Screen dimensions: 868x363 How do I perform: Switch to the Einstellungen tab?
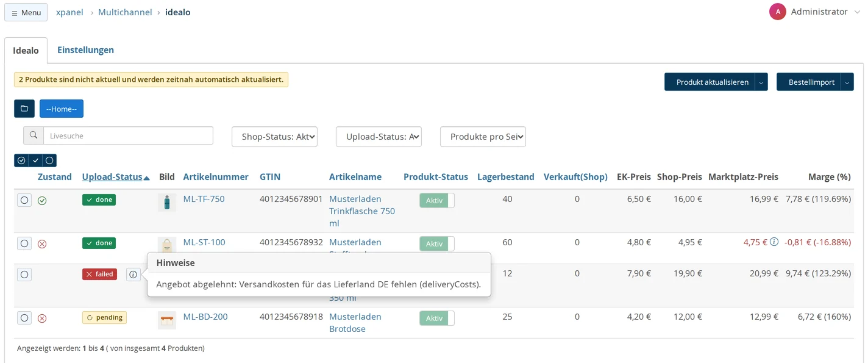pyautogui.click(x=85, y=50)
